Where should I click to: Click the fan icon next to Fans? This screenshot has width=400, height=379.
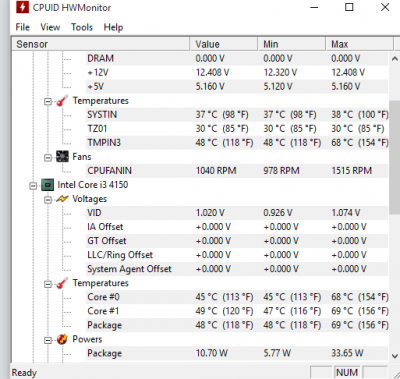coord(62,156)
